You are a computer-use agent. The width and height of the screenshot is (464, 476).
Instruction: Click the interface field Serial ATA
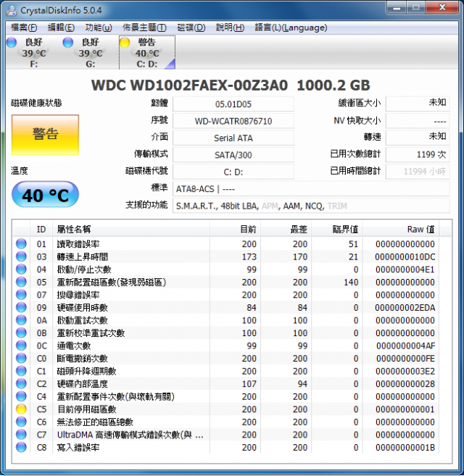coord(233,138)
